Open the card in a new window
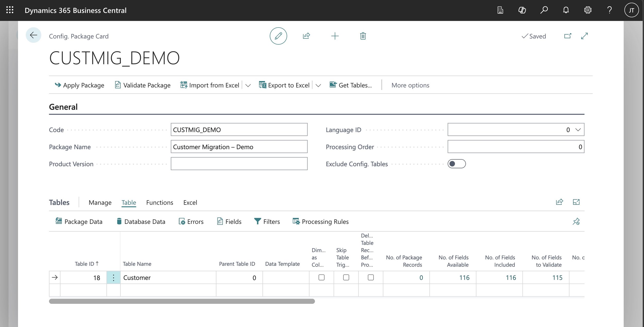 [x=567, y=36]
